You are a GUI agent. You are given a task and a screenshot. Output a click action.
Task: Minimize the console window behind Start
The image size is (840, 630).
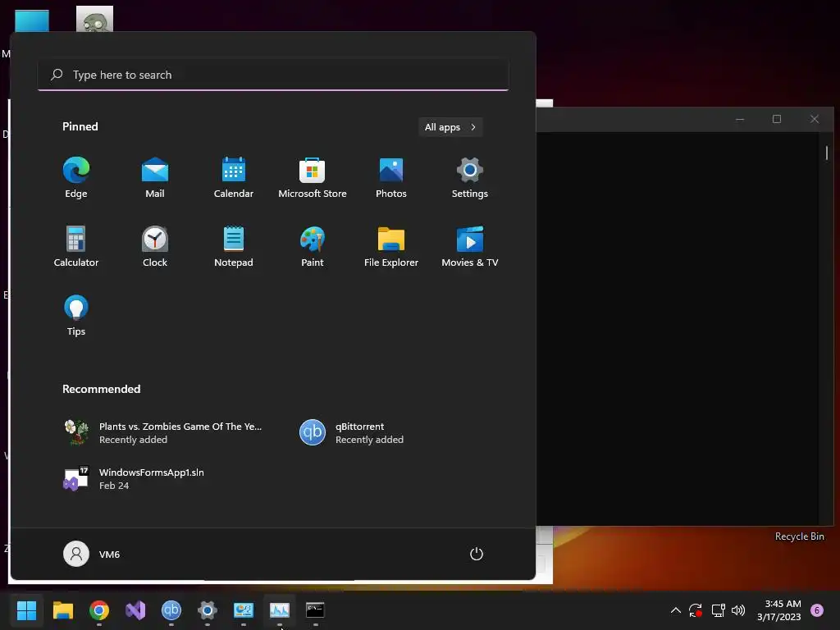point(740,119)
